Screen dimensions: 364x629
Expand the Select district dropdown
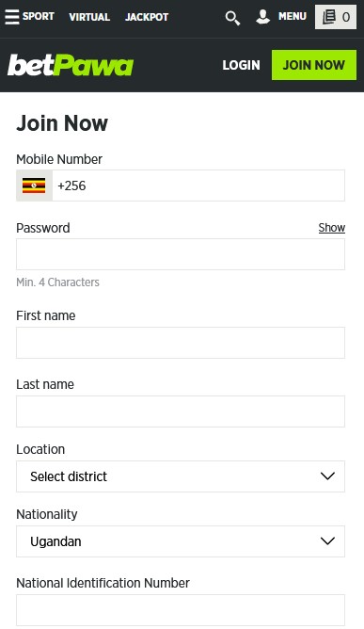click(181, 476)
